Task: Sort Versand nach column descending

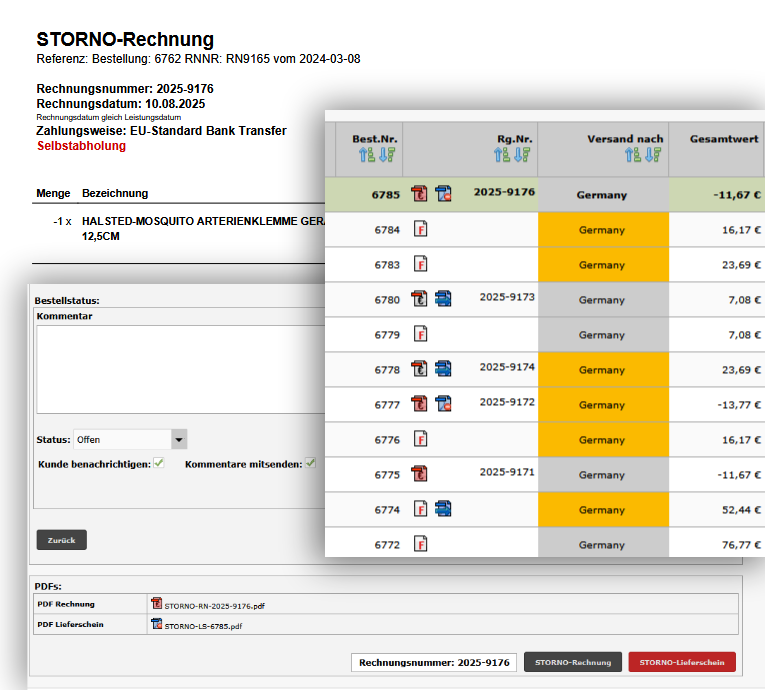Action: pos(653,155)
